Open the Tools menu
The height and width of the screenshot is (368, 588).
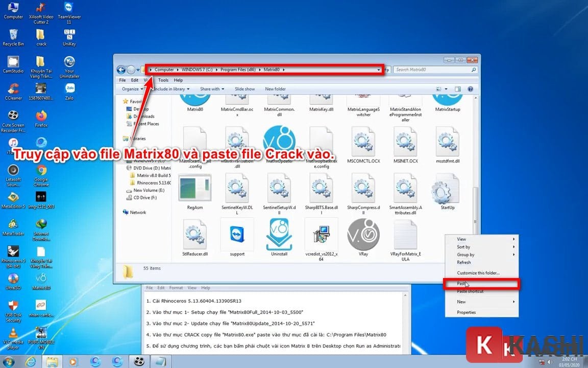(x=163, y=80)
